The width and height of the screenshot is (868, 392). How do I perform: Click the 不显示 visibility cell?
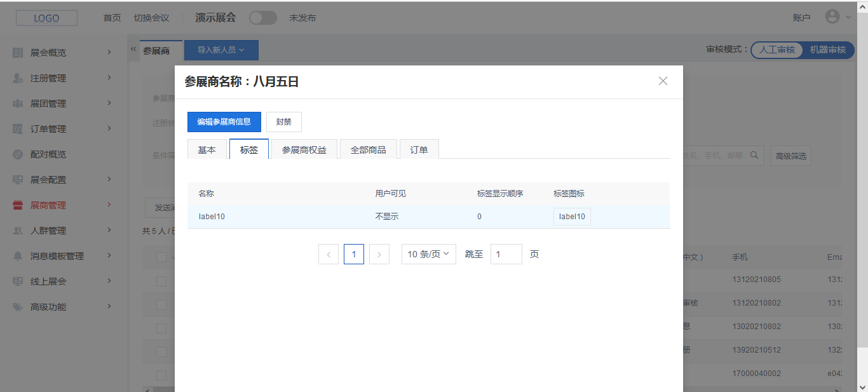[387, 217]
